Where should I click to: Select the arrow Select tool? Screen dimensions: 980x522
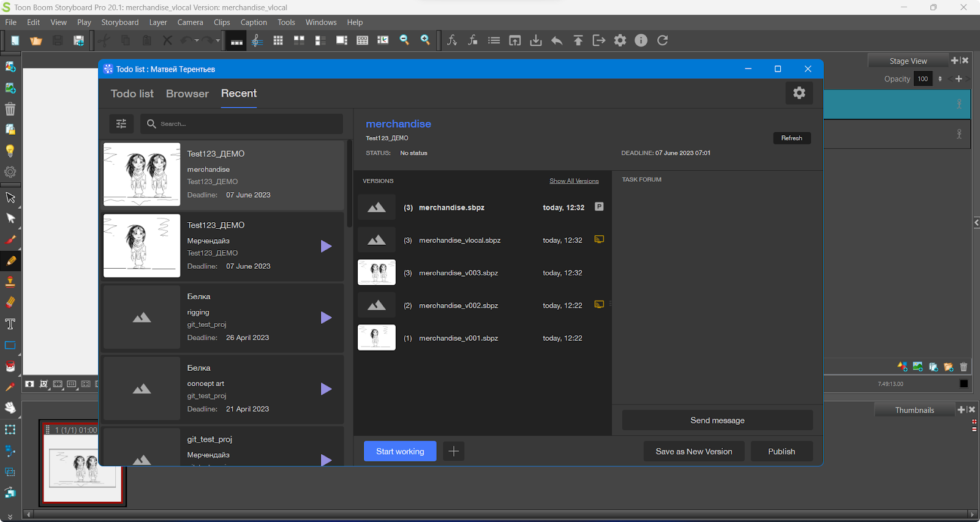click(10, 198)
